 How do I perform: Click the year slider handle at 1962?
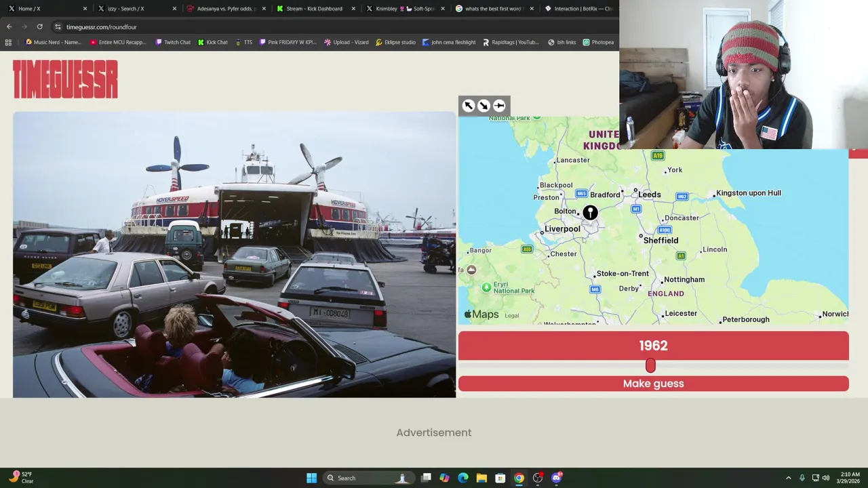(650, 366)
